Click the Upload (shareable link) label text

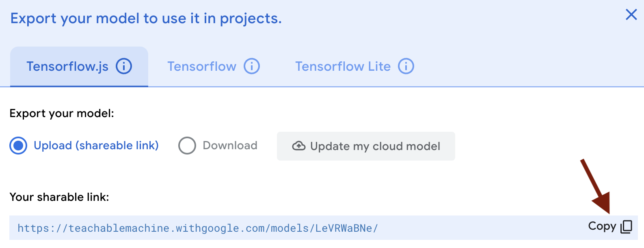pyautogui.click(x=96, y=146)
